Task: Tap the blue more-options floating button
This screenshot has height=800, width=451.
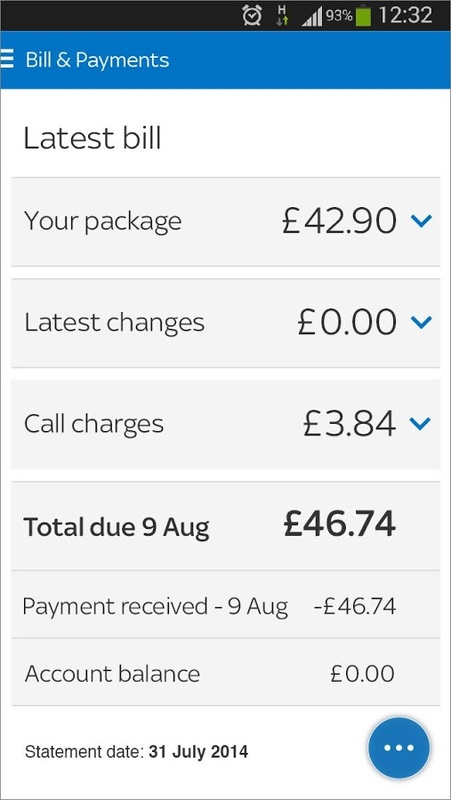Action: (399, 747)
